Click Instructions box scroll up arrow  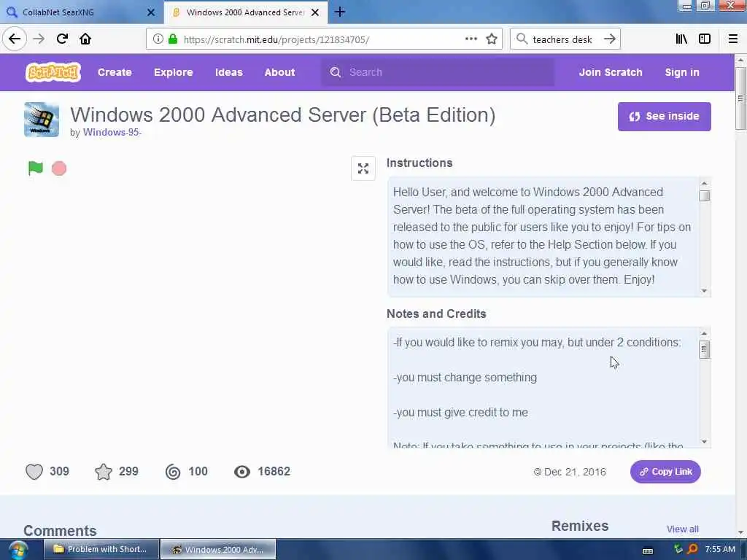[704, 183]
